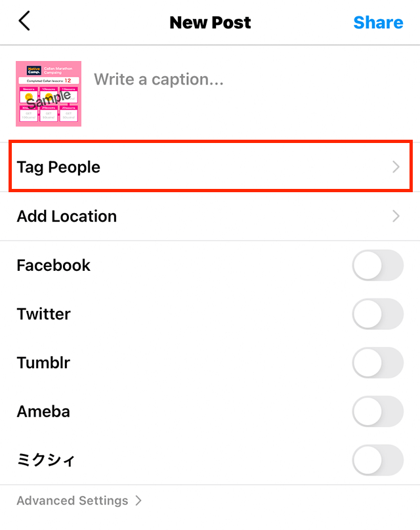Tap the chevron beside Add Location
Viewport: 420px width, 530px height.
click(396, 216)
